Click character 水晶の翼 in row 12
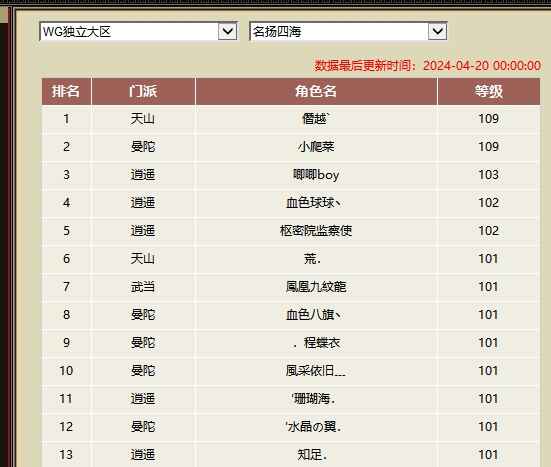Image resolution: width=551 pixels, height=467 pixels. [313, 427]
